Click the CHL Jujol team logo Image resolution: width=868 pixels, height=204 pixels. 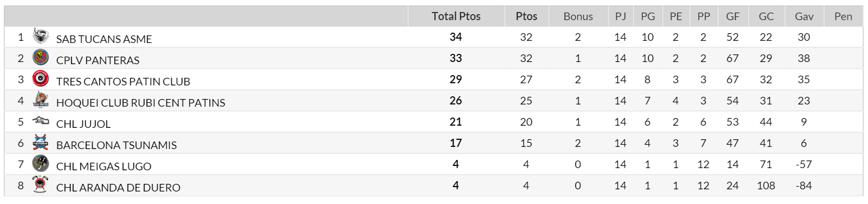[41, 121]
